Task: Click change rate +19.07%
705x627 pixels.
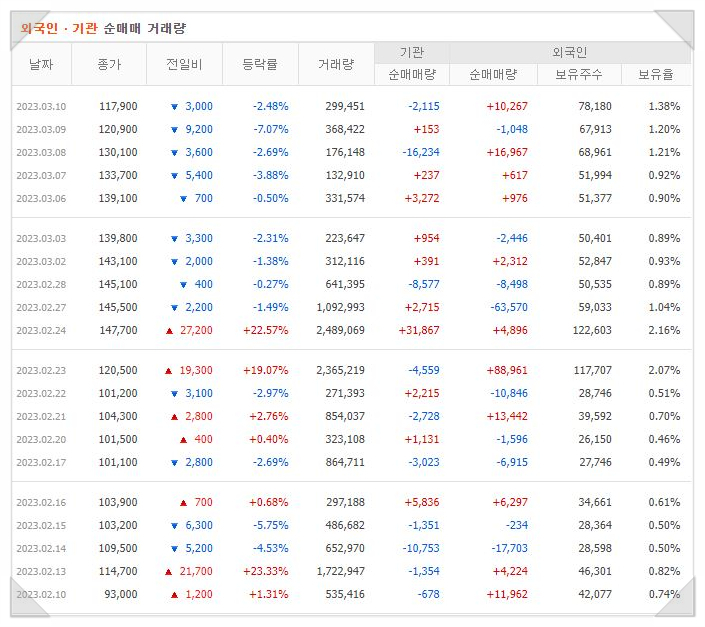Action: pos(266,370)
